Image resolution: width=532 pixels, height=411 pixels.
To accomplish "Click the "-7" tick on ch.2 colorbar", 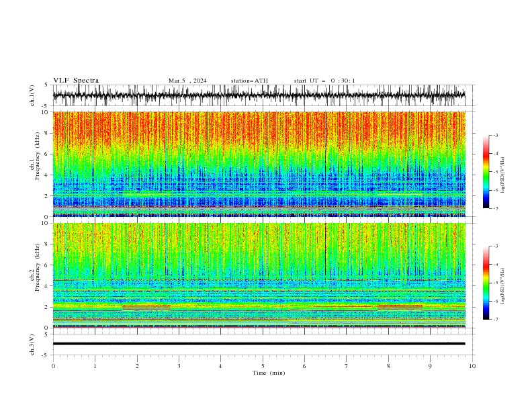I will click(x=496, y=320).
